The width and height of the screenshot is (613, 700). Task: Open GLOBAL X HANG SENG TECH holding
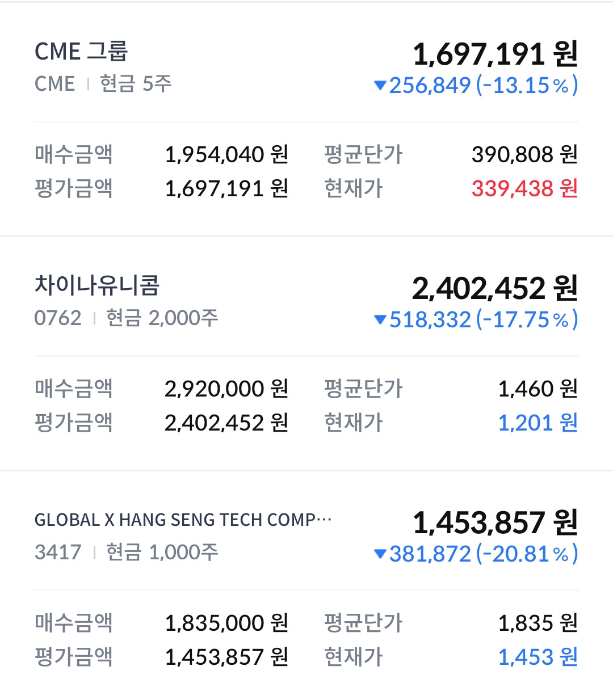[x=183, y=520]
